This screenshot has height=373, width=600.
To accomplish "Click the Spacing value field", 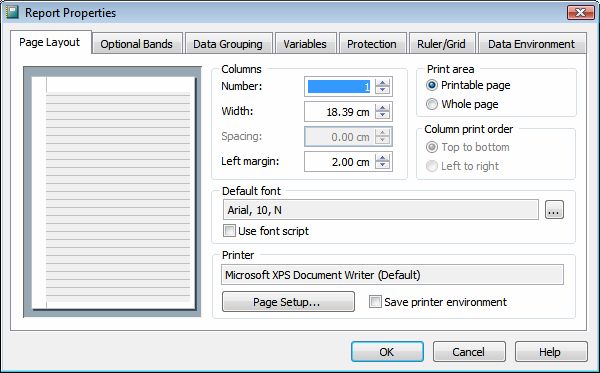I will point(340,137).
